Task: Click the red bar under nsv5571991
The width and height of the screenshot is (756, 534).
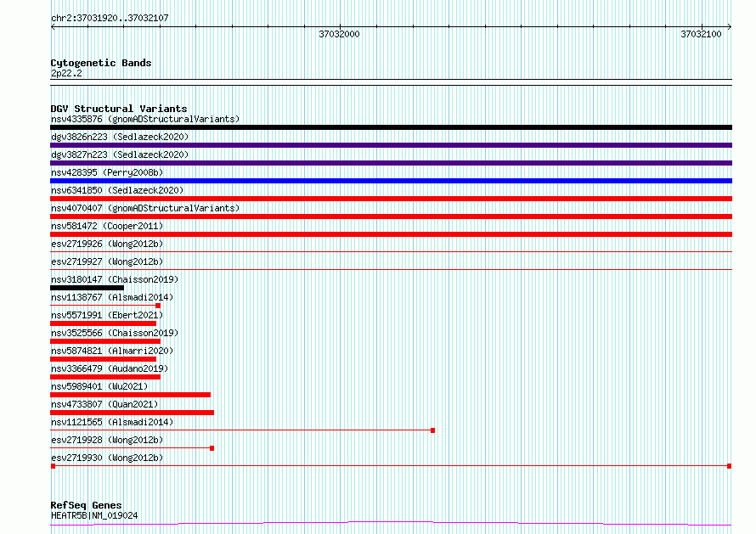Action: pyautogui.click(x=103, y=323)
